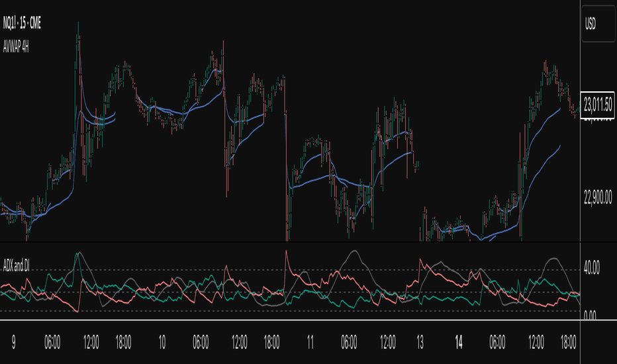This screenshot has width=617, height=364.
Task: Click the current price label 23,011.50
Action: [598, 105]
